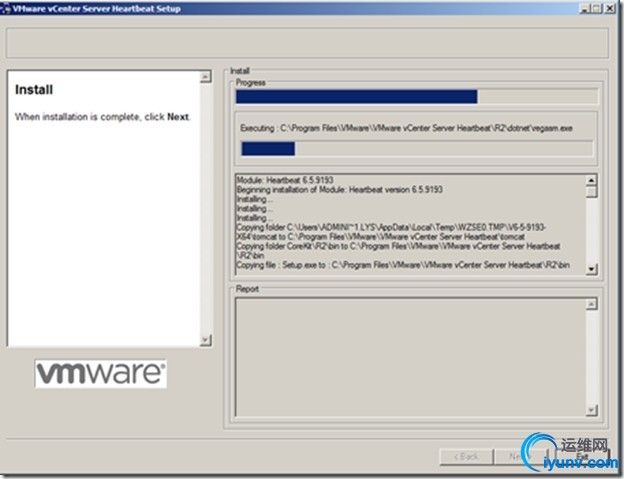
Task: Click 'Module: Heartbeat 6.5.9193' log line
Action: click(285, 180)
